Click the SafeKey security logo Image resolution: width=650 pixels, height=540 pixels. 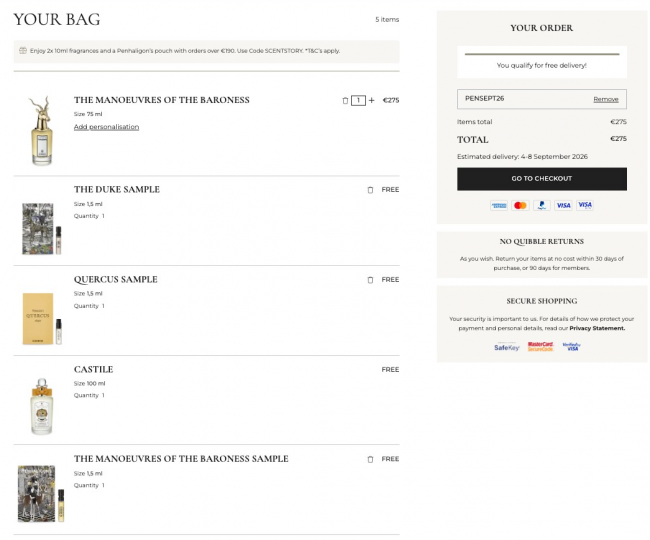(507, 347)
